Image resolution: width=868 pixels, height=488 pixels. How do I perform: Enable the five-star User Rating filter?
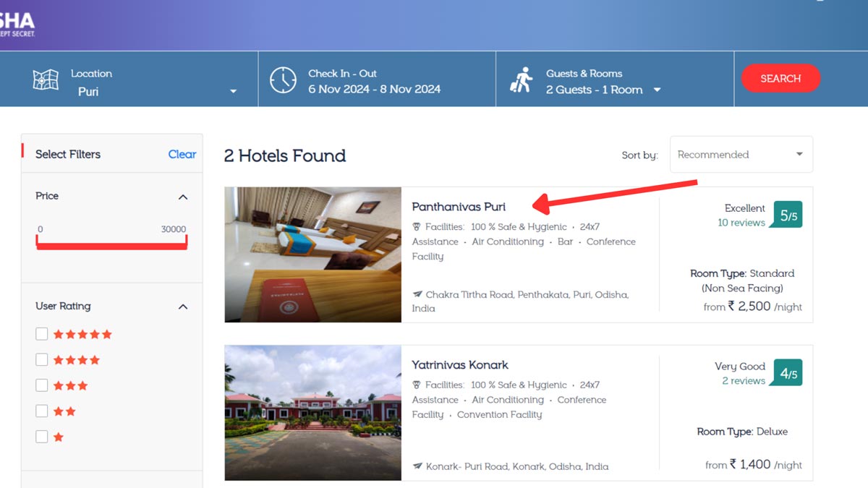click(41, 334)
